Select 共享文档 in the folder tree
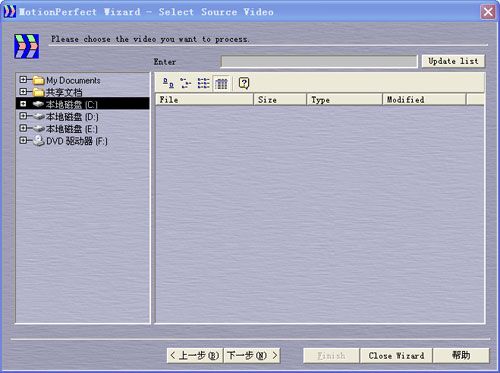The image size is (500, 373). pos(64,92)
